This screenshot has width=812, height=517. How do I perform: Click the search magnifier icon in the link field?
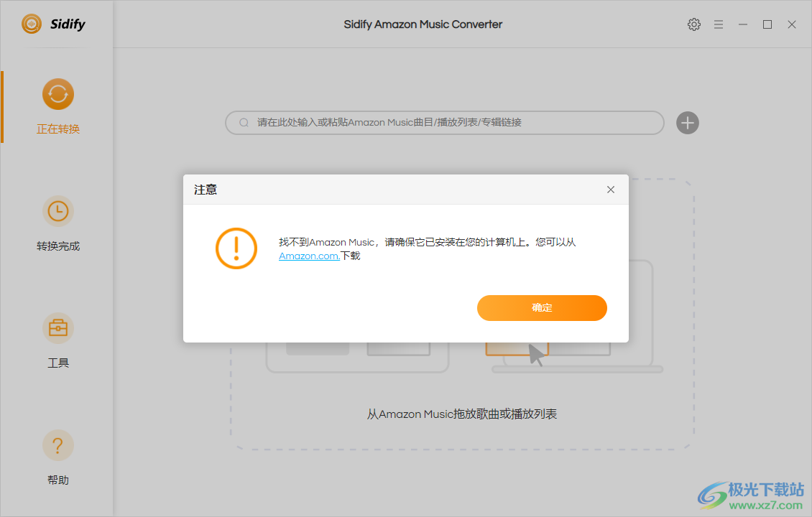[244, 123]
